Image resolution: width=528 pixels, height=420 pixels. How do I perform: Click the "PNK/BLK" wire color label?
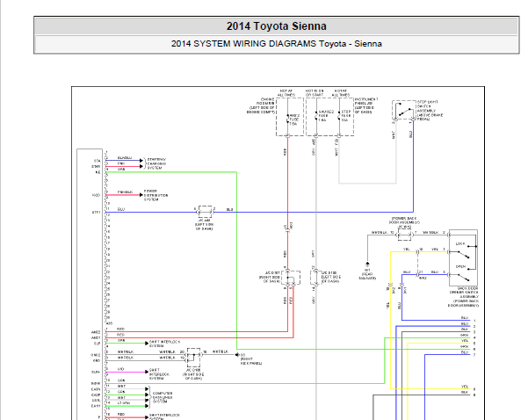(125, 192)
